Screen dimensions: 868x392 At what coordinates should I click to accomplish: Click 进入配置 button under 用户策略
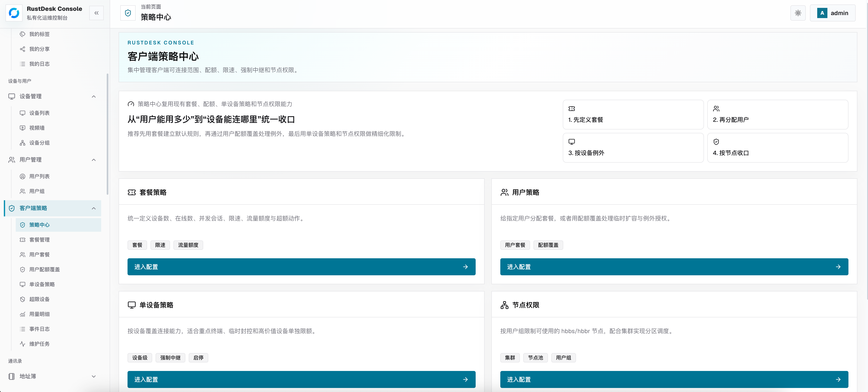(674, 267)
